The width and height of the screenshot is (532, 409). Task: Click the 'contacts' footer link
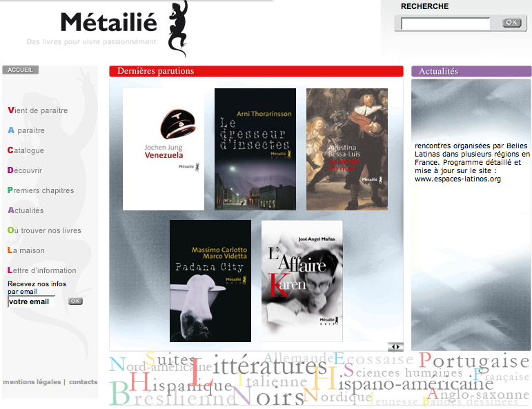[x=83, y=382]
